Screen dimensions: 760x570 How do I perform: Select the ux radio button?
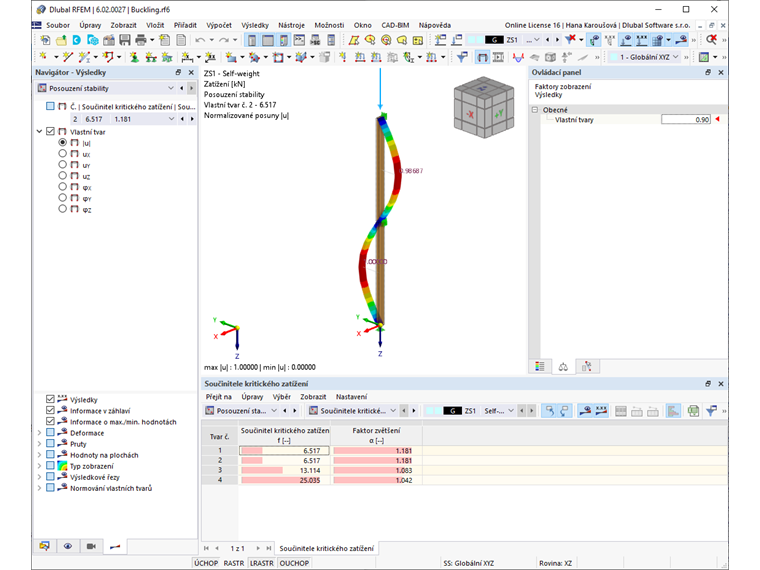(x=62, y=154)
